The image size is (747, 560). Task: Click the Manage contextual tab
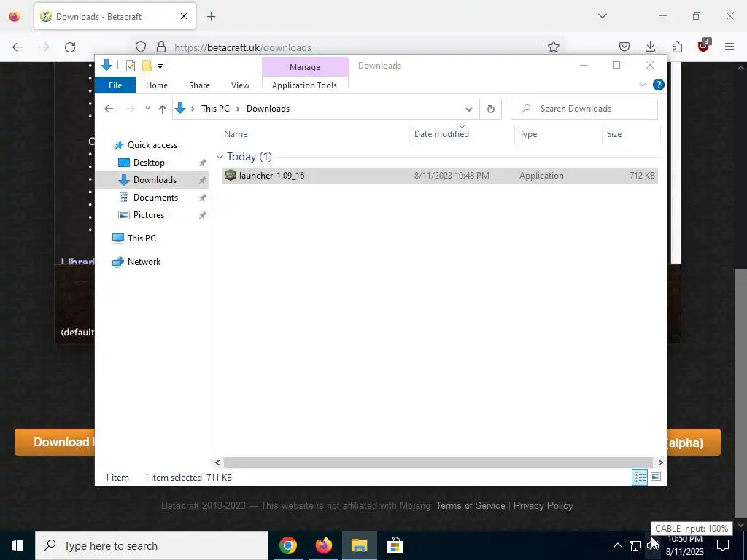(305, 67)
